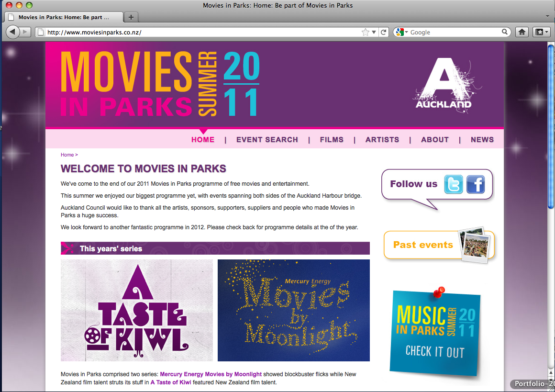Follow the A Taste of Kiwi text link
555x392 pixels.
click(171, 382)
